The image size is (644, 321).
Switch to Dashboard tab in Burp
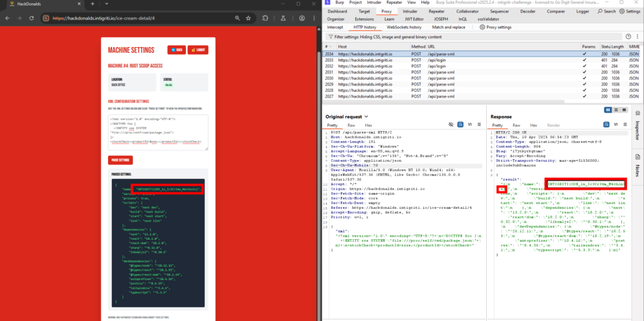point(337,11)
